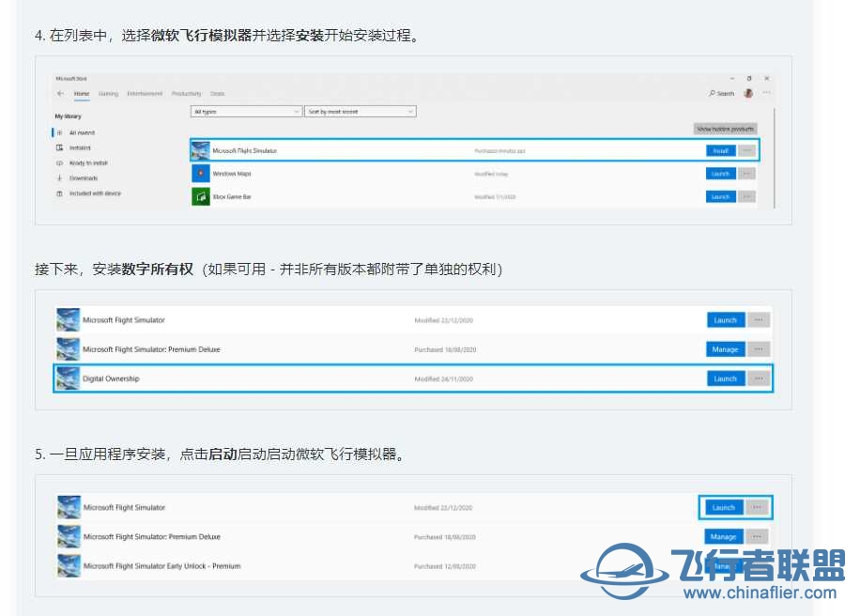
Task: Click Launch for Windows Maps
Action: [x=721, y=174]
